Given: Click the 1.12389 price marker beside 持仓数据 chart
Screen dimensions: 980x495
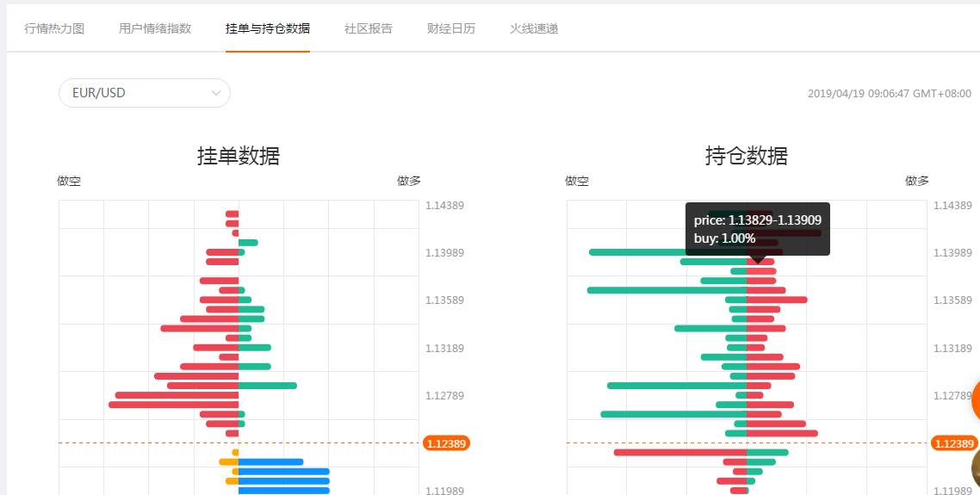Looking at the screenshot, I should coord(954,443).
